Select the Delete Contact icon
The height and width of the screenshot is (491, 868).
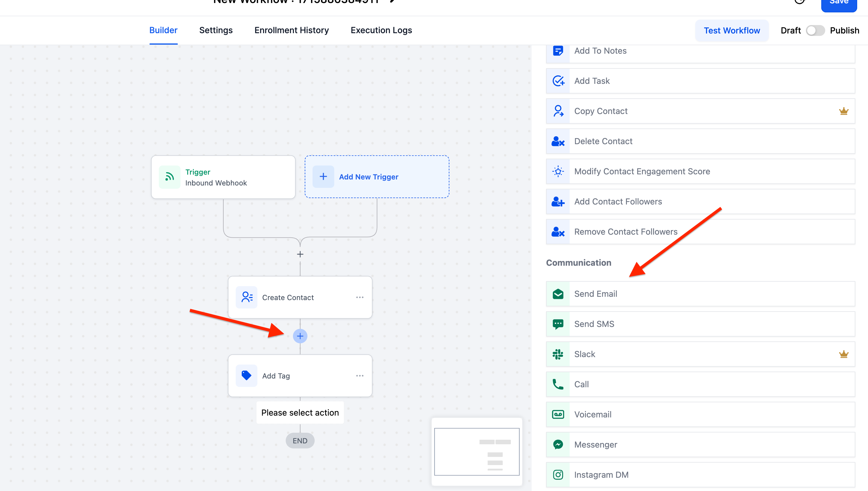click(558, 141)
